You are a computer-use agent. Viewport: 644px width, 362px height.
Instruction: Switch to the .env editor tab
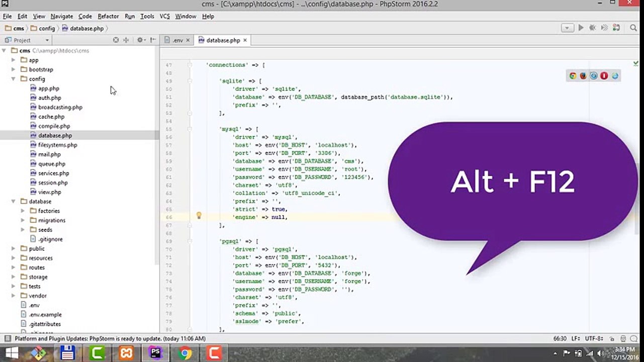pyautogui.click(x=178, y=40)
